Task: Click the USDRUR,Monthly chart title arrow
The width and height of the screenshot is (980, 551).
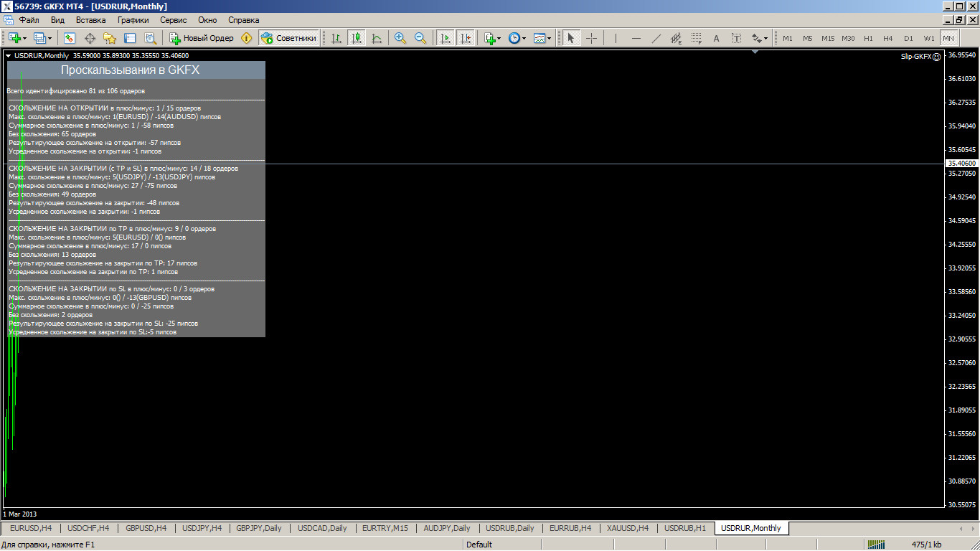Action: point(8,55)
